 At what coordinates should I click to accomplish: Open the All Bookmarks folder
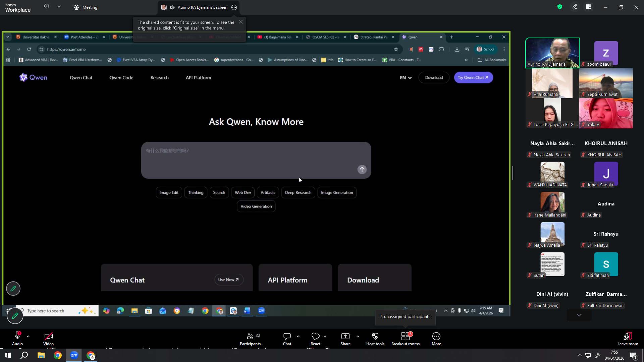[492, 60]
